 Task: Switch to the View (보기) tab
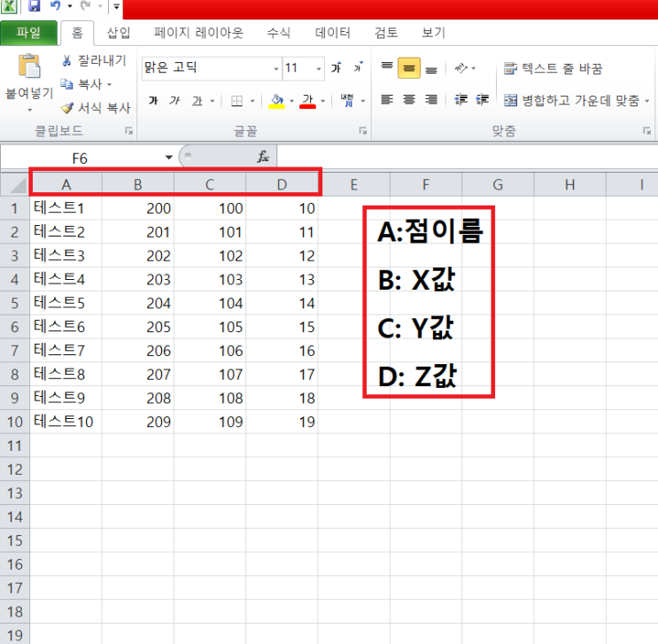433,33
